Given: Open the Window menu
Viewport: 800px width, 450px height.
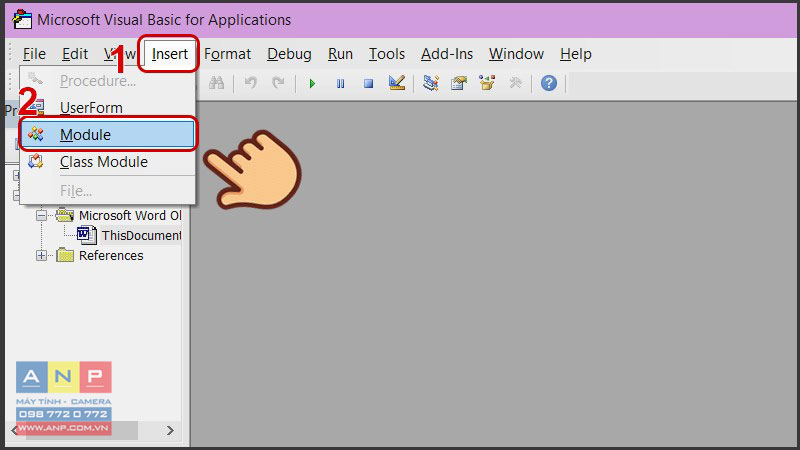Looking at the screenshot, I should [x=516, y=54].
